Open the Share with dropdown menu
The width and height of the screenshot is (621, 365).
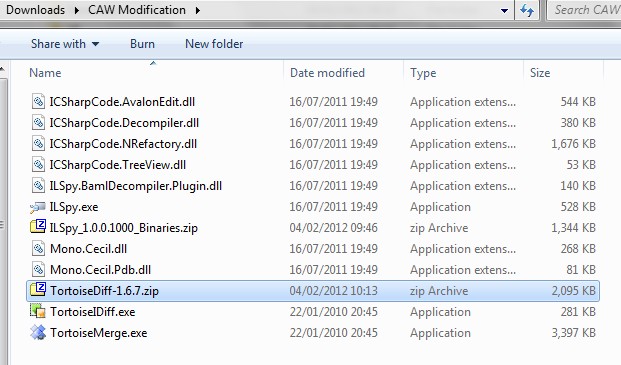[x=65, y=44]
